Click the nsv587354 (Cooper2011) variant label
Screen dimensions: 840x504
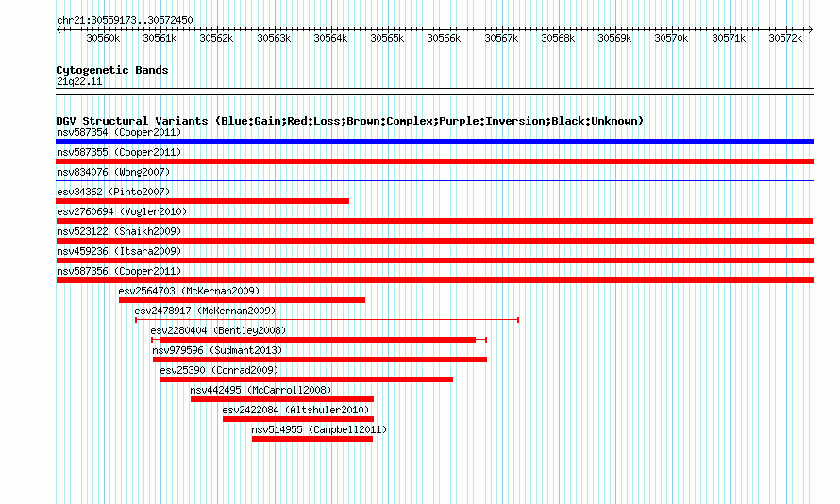(119, 132)
